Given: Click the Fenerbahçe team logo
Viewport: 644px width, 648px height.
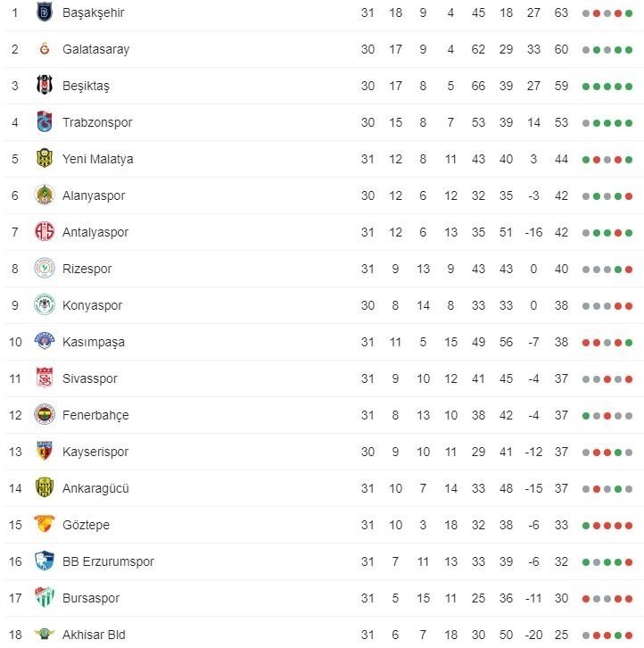Looking at the screenshot, I should [x=44, y=415].
